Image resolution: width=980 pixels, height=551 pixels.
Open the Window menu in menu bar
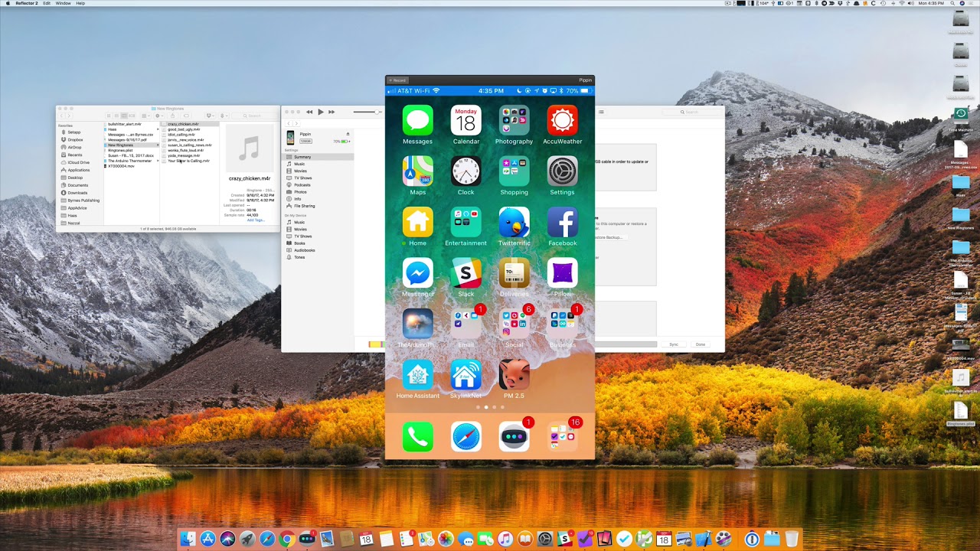[x=63, y=3]
